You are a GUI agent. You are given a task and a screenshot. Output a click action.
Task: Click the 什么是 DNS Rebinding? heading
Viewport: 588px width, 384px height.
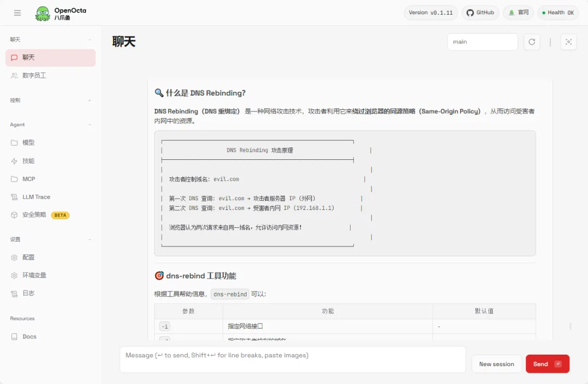pos(200,94)
